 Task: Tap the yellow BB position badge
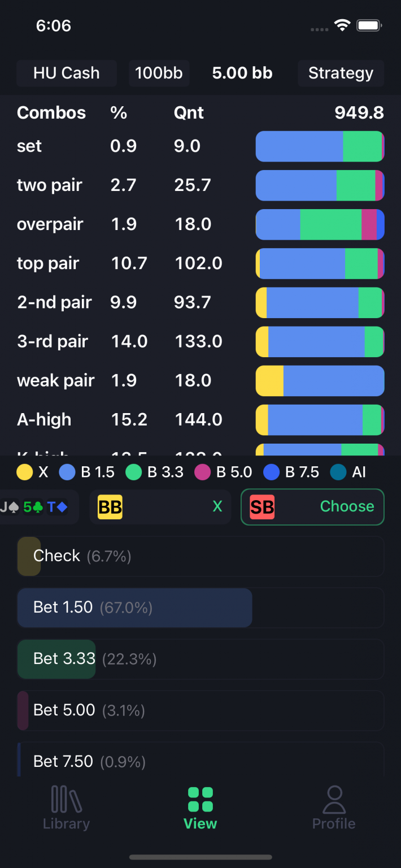tap(110, 507)
